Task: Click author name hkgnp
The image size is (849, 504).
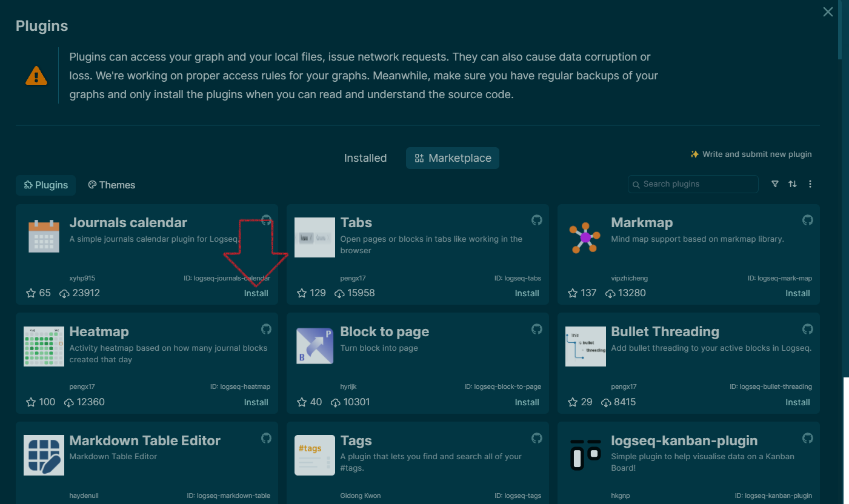Action: click(x=621, y=496)
